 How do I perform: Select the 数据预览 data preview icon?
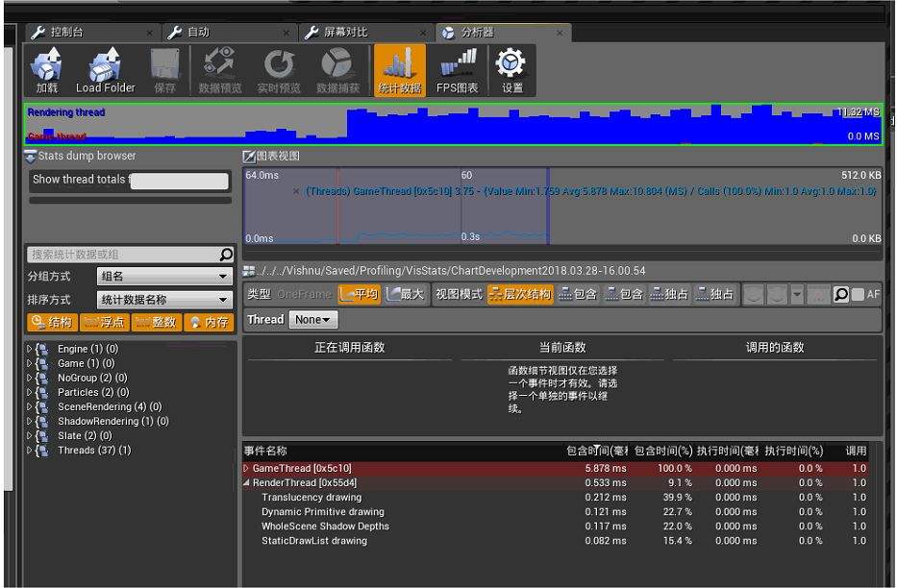pyautogui.click(x=220, y=71)
